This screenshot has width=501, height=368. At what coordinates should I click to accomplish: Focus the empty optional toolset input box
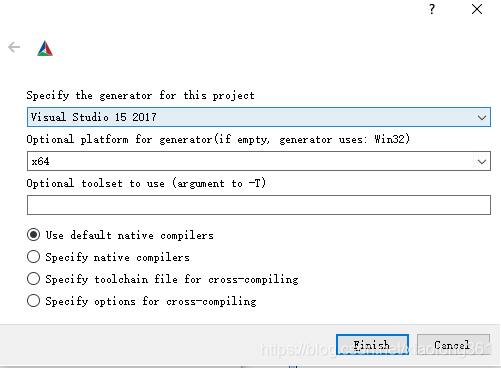tap(259, 205)
